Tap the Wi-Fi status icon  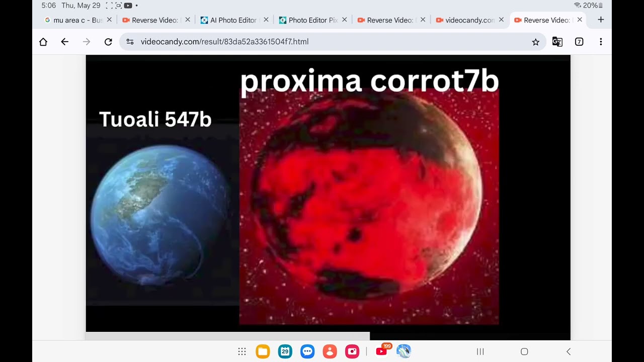click(x=578, y=6)
